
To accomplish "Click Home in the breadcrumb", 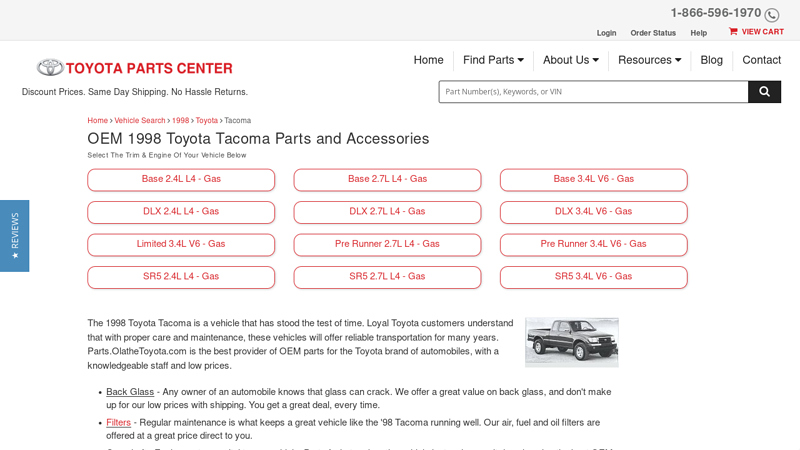I will pos(97,120).
